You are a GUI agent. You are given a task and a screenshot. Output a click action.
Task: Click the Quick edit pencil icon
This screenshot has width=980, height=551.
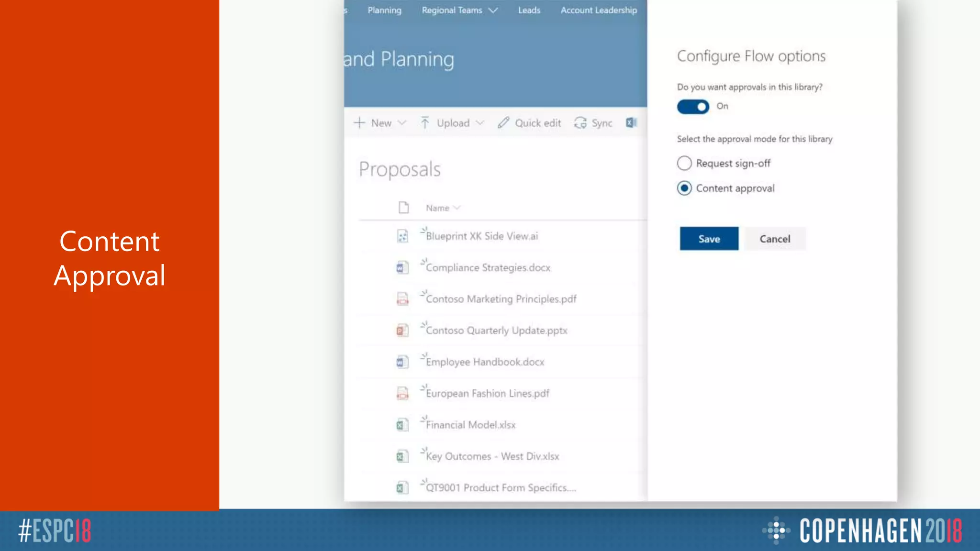coord(503,123)
